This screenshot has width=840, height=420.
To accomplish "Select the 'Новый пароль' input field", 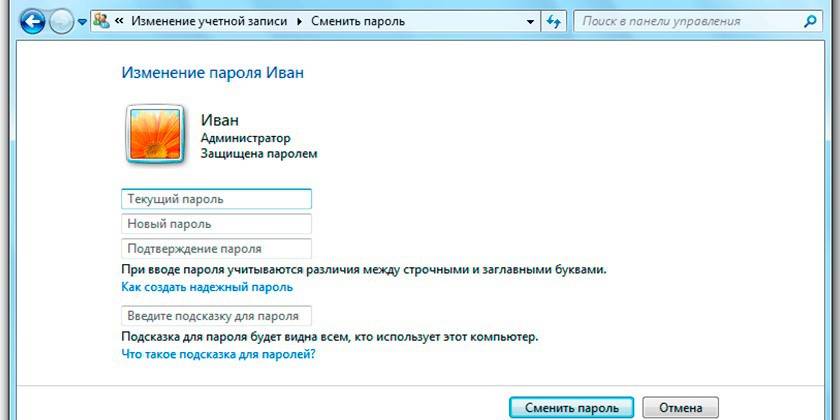I will tap(216, 224).
